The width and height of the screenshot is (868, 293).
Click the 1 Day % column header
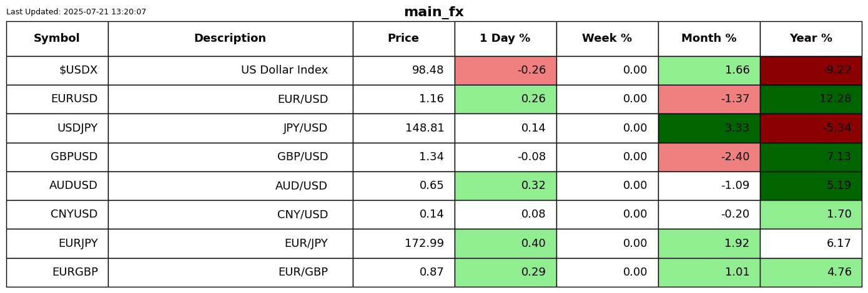click(505, 39)
